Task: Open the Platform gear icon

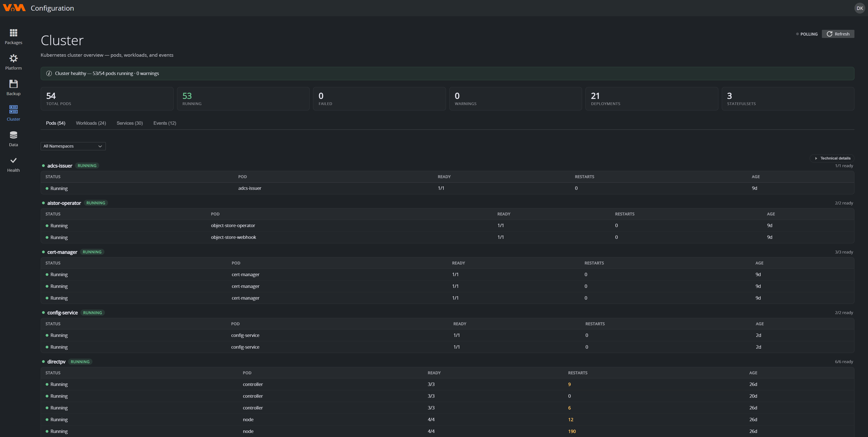Action: [x=14, y=58]
